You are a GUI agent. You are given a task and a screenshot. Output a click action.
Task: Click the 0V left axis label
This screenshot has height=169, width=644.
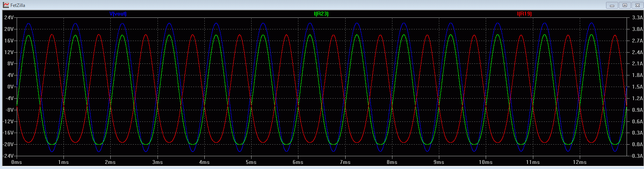tap(10, 87)
